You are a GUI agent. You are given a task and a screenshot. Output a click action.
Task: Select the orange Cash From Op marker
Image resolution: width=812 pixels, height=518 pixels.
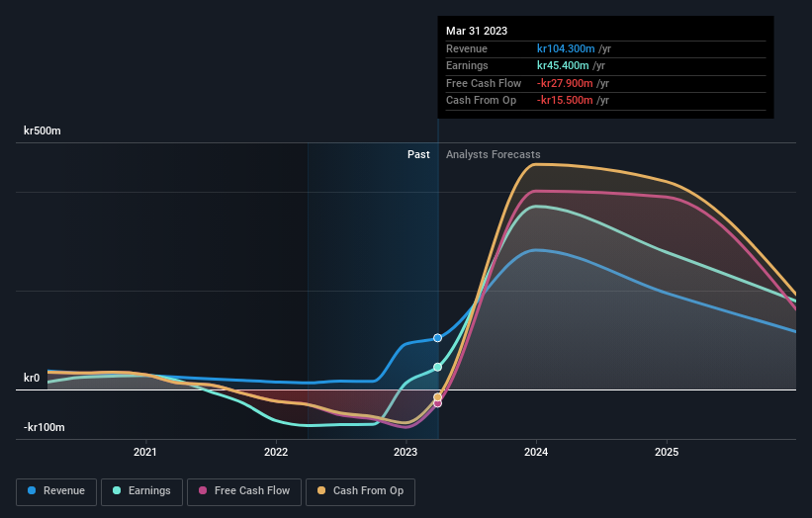tap(437, 397)
